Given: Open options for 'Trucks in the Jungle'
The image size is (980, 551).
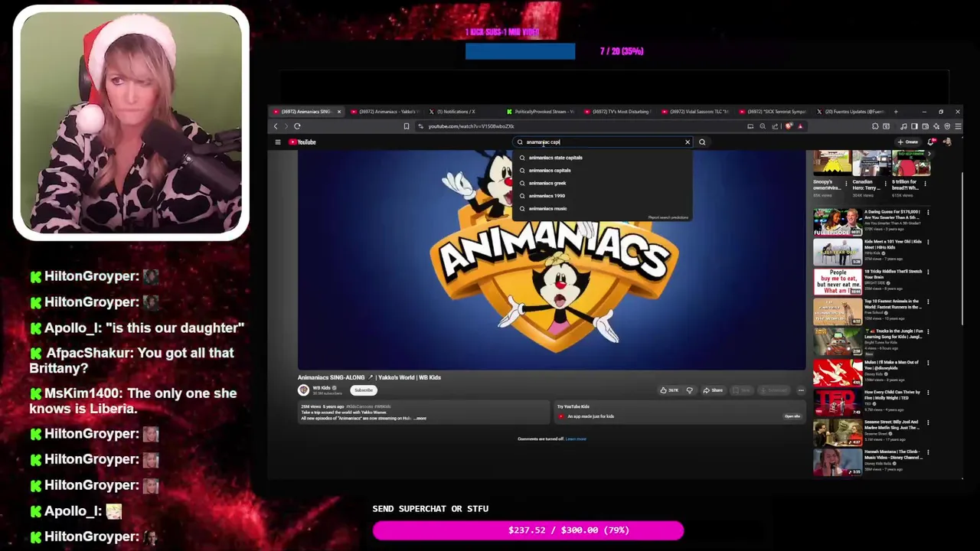Looking at the screenshot, I should click(928, 332).
